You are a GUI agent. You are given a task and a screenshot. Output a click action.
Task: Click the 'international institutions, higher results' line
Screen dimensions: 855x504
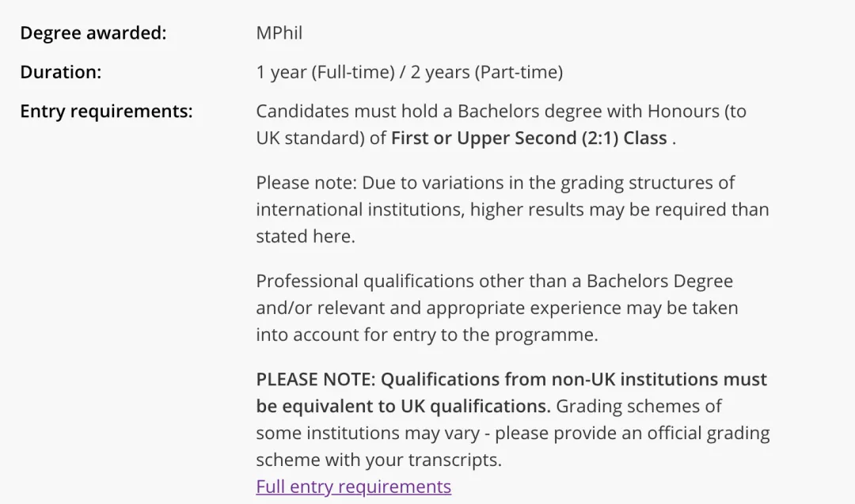[x=512, y=209]
